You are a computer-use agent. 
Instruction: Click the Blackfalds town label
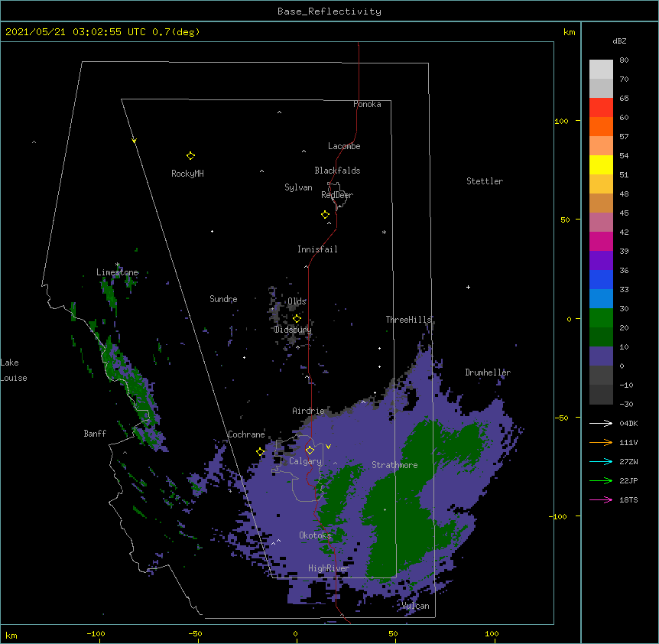337,171
